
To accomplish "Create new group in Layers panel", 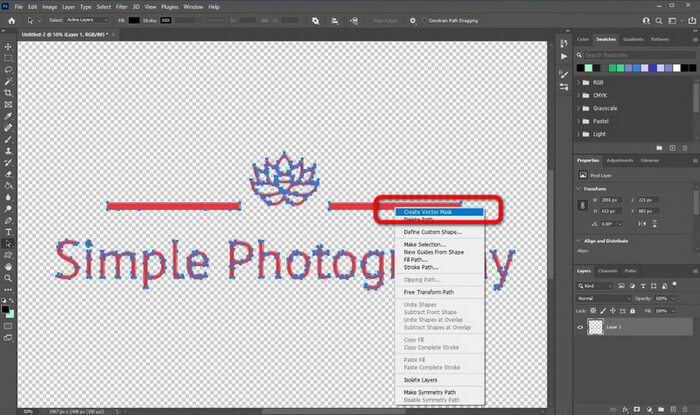I will coord(661,409).
